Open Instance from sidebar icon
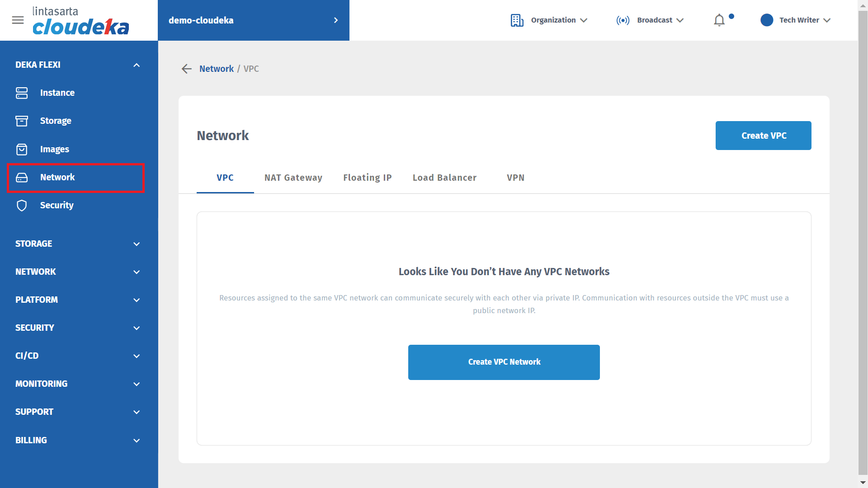 click(x=22, y=93)
